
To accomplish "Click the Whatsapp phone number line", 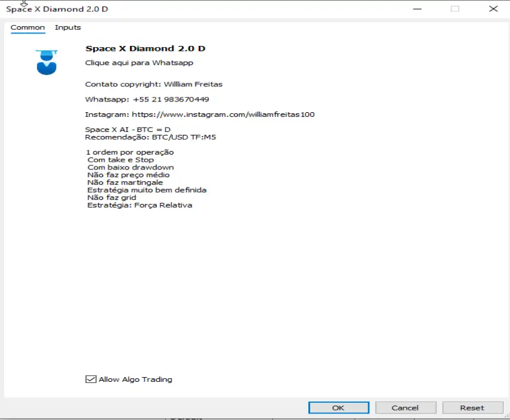I will tap(147, 99).
